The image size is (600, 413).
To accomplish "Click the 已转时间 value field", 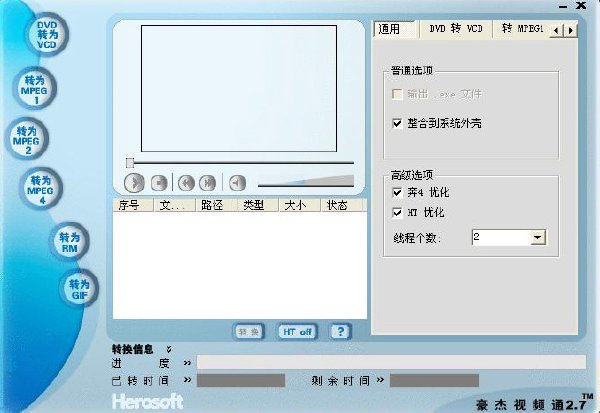I will (x=241, y=381).
